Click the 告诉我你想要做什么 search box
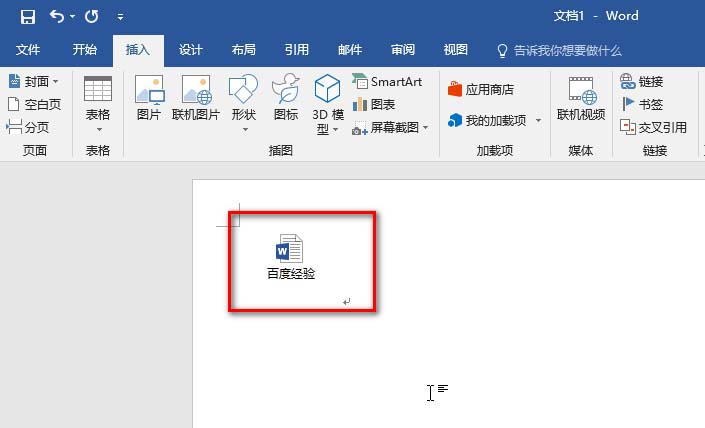This screenshot has height=428, width=705. pos(560,50)
